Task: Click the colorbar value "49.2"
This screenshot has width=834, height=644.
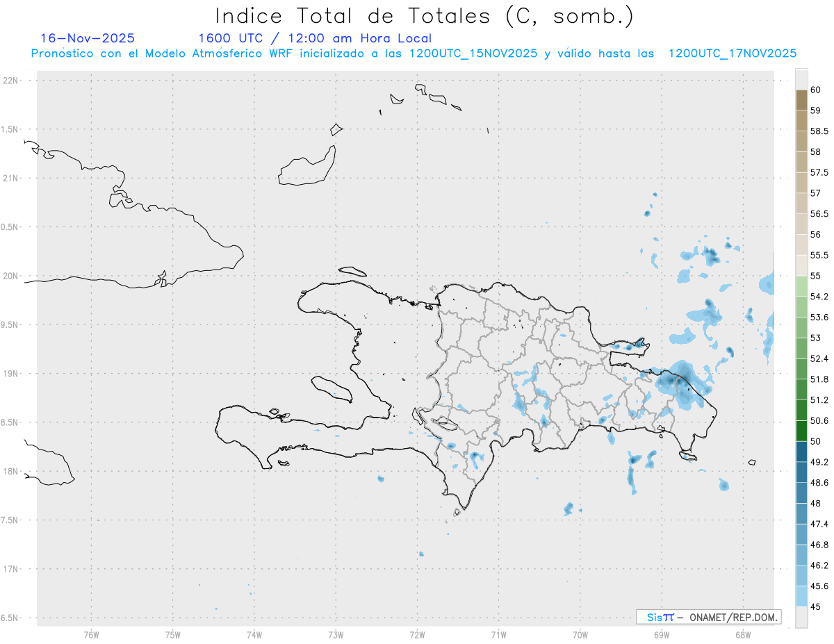Action: pyautogui.click(x=819, y=462)
